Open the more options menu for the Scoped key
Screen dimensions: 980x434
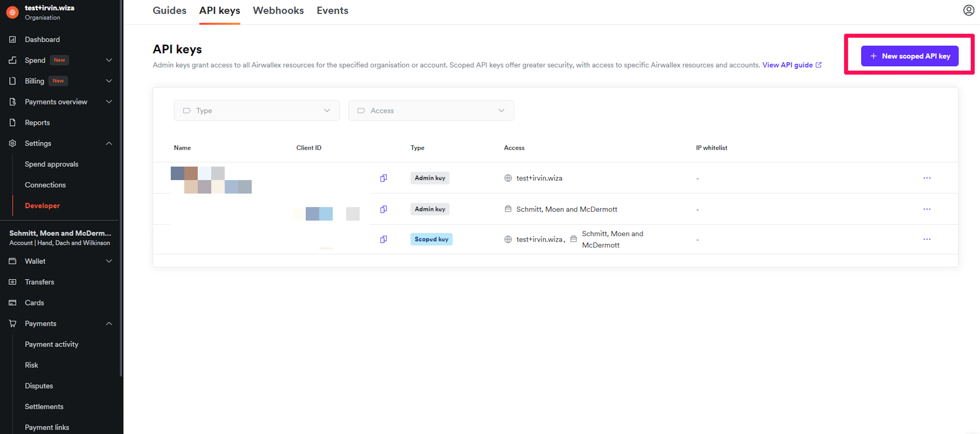coord(927,239)
